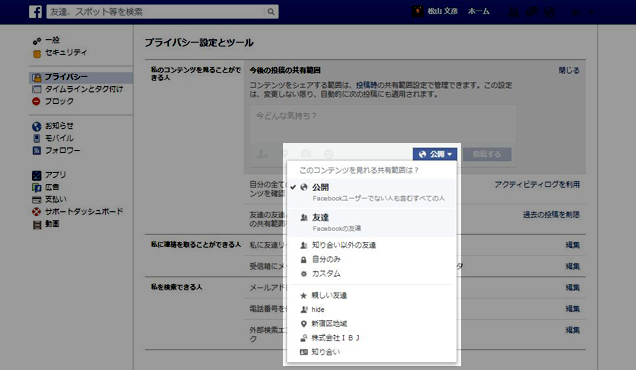
Task: Click the tag friends icon in composer
Action: 262,154
